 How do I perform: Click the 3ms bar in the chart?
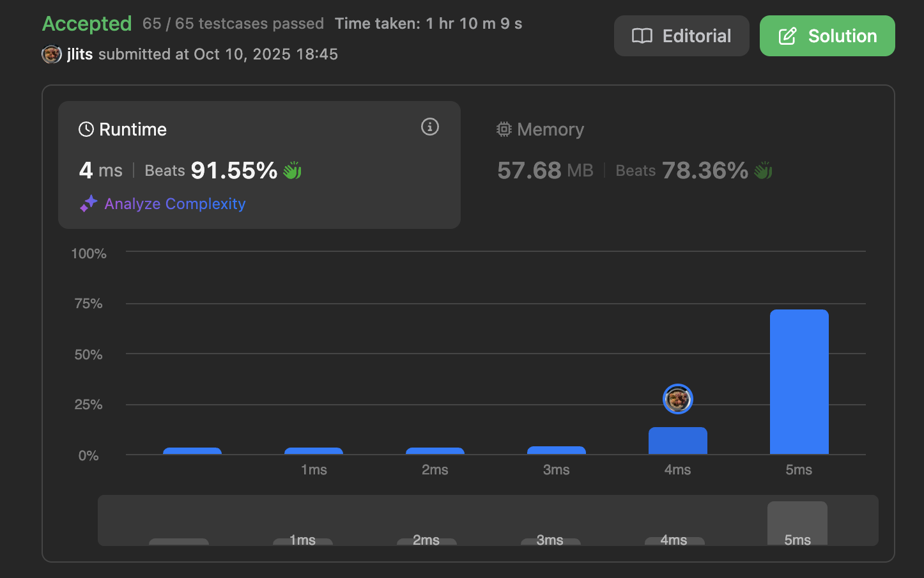point(557,450)
